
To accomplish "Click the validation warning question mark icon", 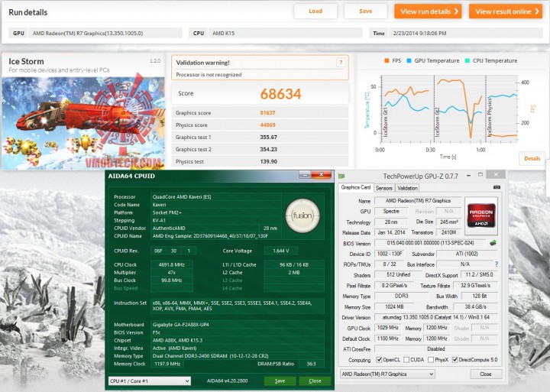I will tap(341, 63).
